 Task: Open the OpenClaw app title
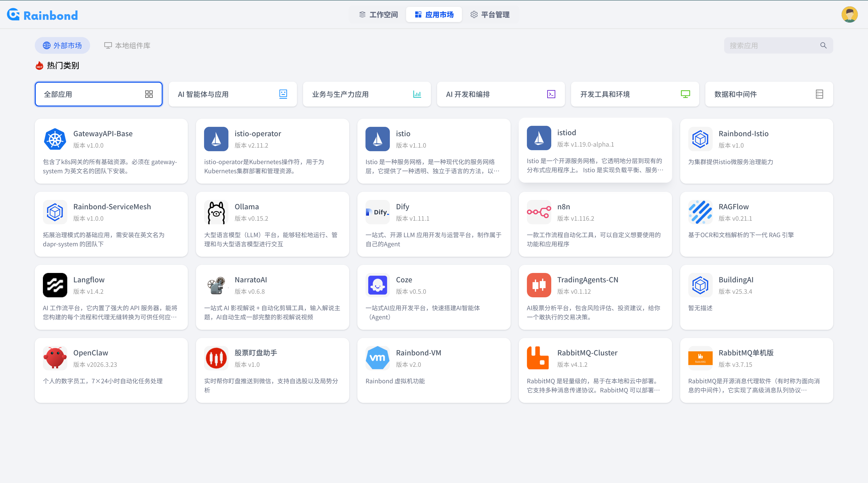click(91, 353)
